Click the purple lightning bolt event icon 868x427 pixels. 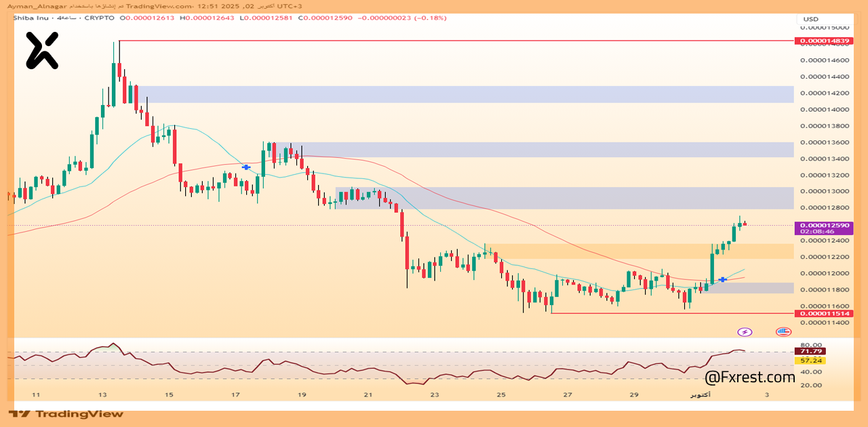pyautogui.click(x=745, y=331)
